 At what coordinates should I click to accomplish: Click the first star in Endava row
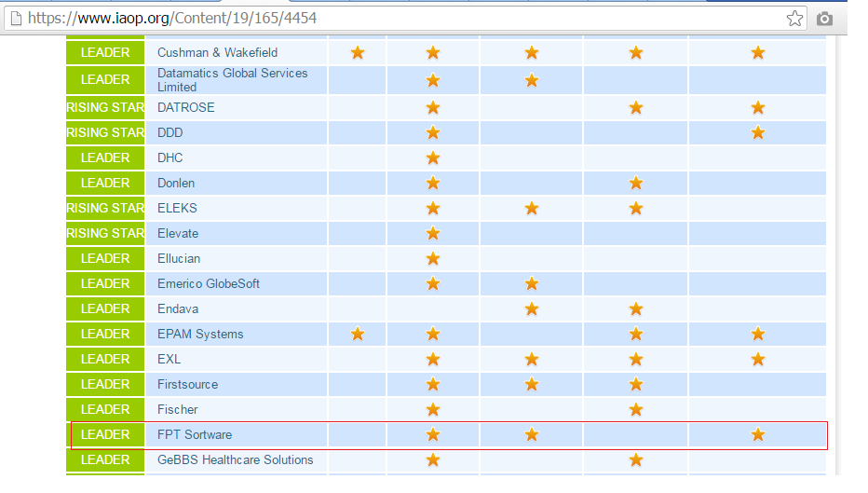click(532, 309)
